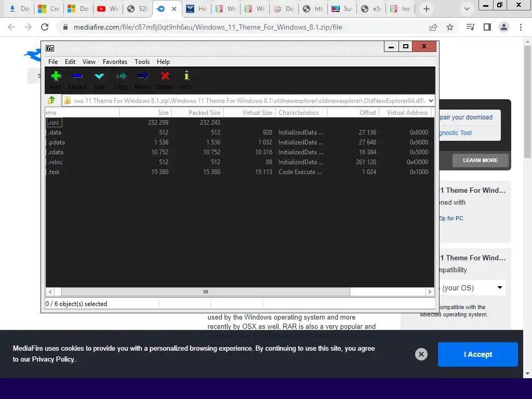
Task: Open the 7-Zip File menu
Action: pyautogui.click(x=53, y=62)
